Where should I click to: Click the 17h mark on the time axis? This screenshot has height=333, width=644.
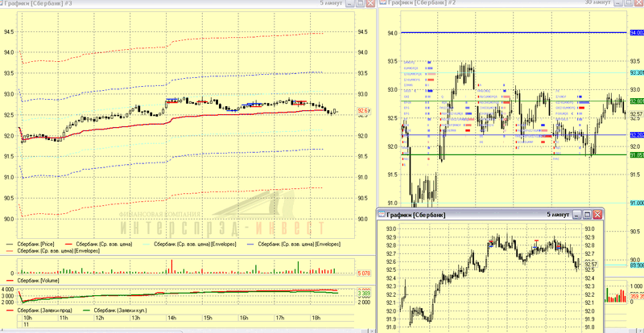pyautogui.click(x=280, y=319)
